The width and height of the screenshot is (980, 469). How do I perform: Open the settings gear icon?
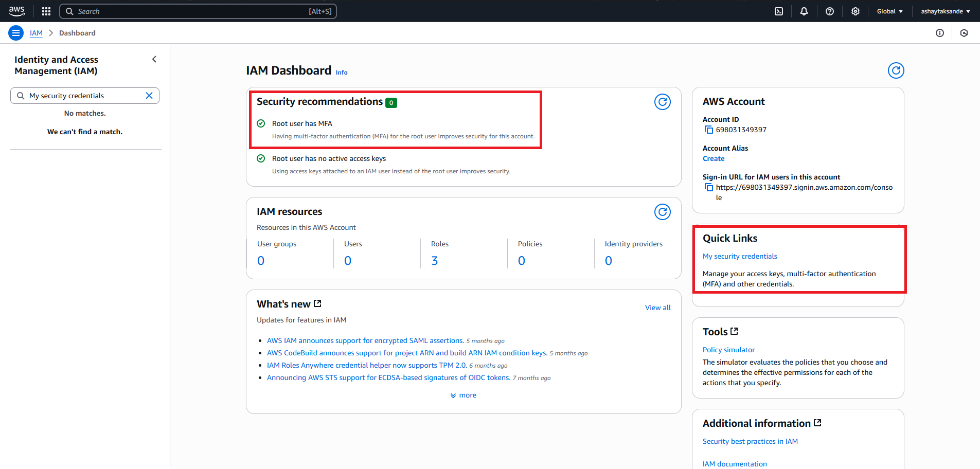coord(856,11)
